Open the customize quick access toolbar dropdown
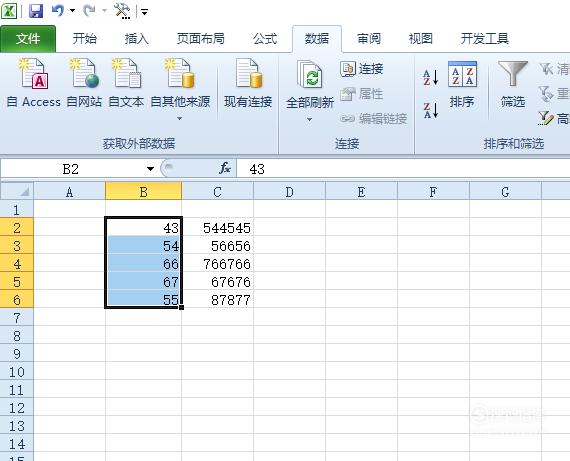The image size is (570, 461). pos(145,12)
